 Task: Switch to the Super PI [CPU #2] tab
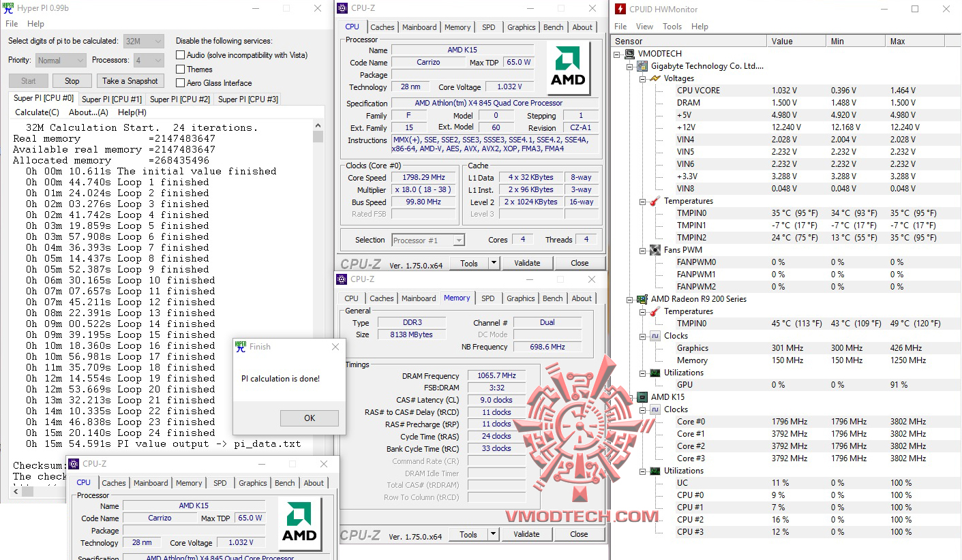pyautogui.click(x=180, y=99)
